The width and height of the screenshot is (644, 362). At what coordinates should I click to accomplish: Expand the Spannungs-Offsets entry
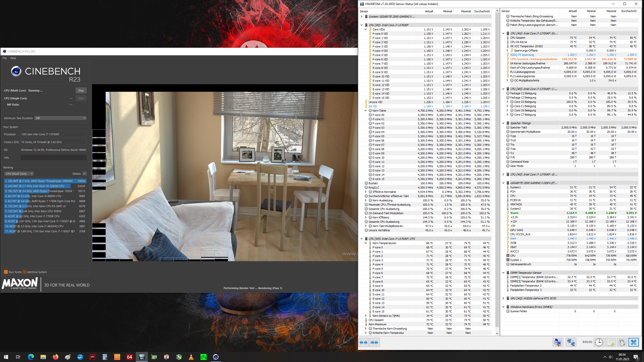tap(508, 51)
